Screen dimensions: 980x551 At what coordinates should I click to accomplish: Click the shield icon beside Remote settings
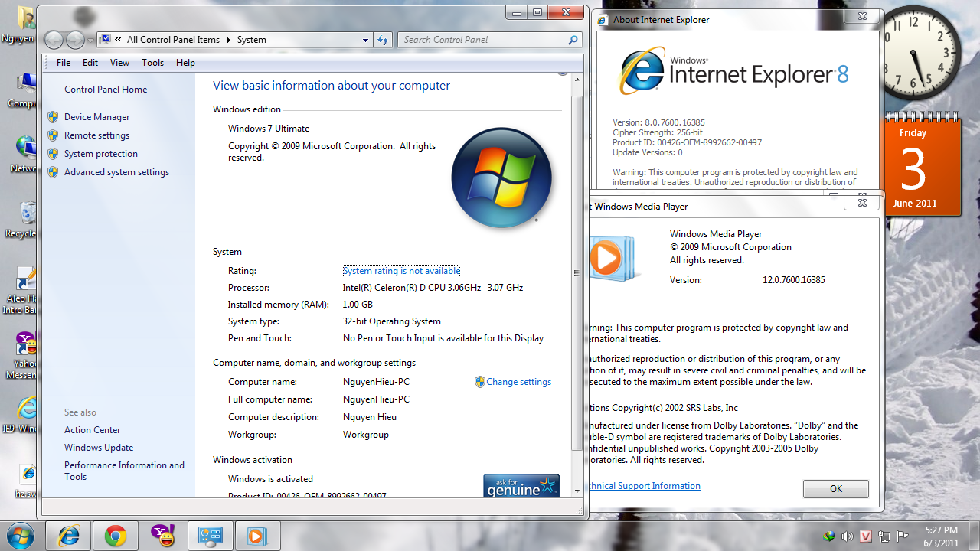(x=53, y=135)
